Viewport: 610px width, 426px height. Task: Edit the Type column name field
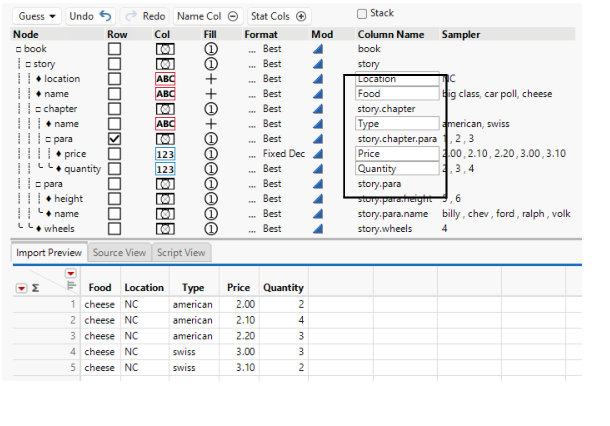click(x=397, y=123)
